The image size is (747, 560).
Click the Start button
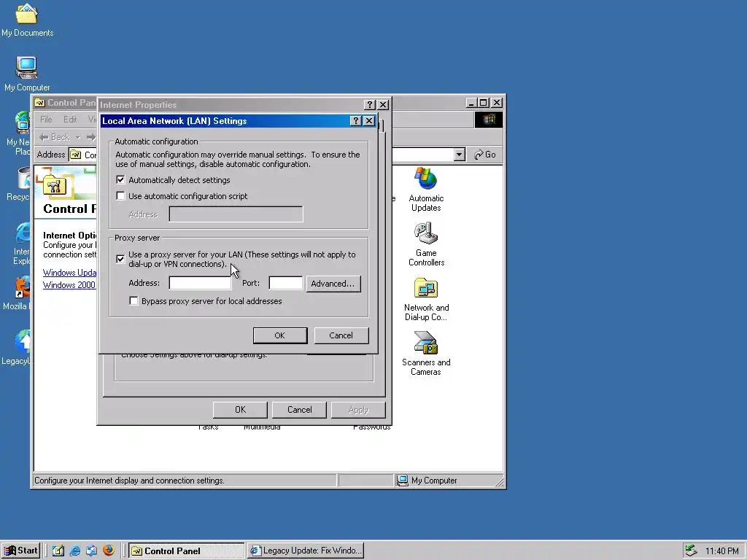click(x=20, y=551)
